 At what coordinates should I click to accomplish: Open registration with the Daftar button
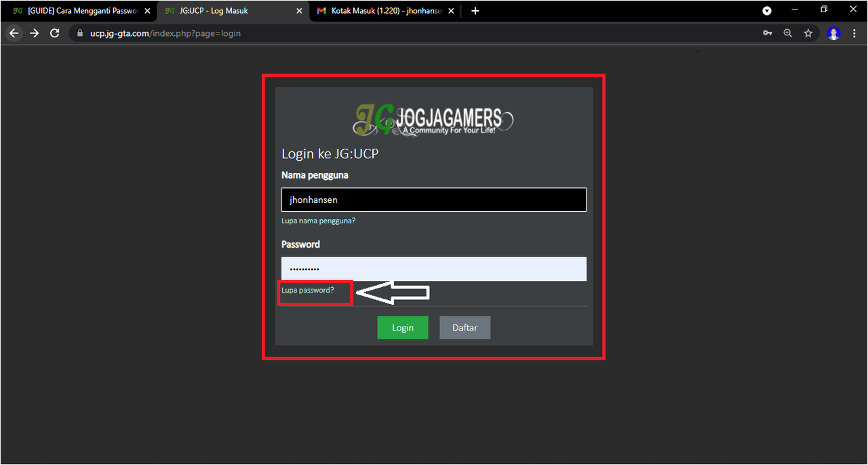coord(465,327)
